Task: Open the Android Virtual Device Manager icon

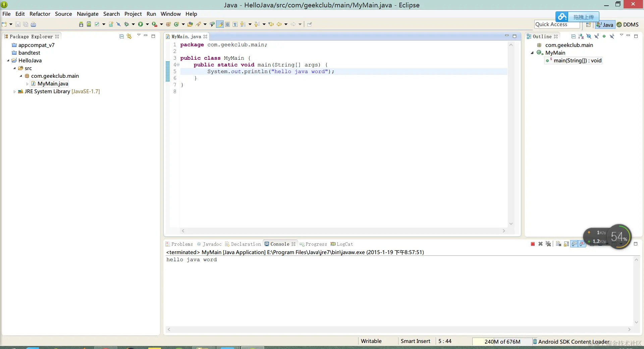Action: tap(89, 24)
